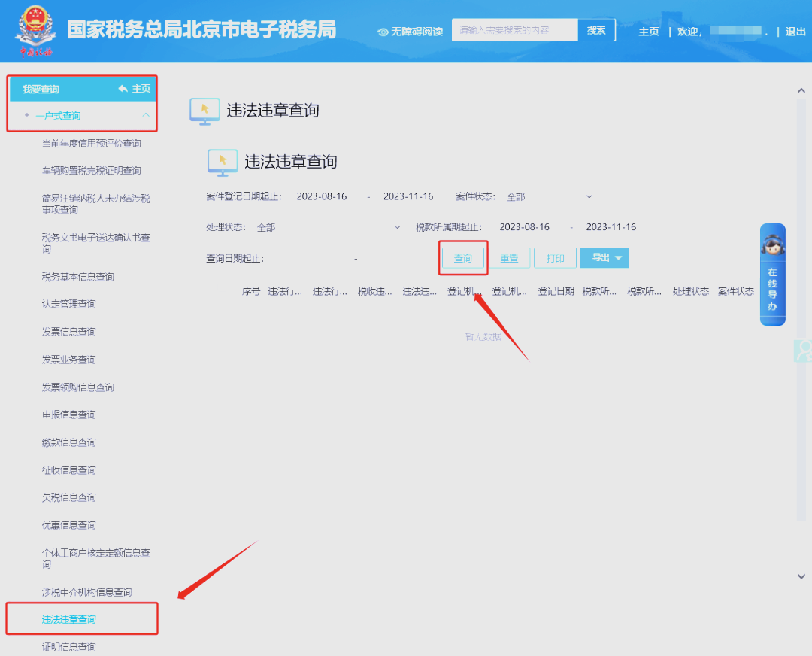Screen dimensions: 812x656
Task: Open the 案件状态 dropdown
Action: pos(549,197)
